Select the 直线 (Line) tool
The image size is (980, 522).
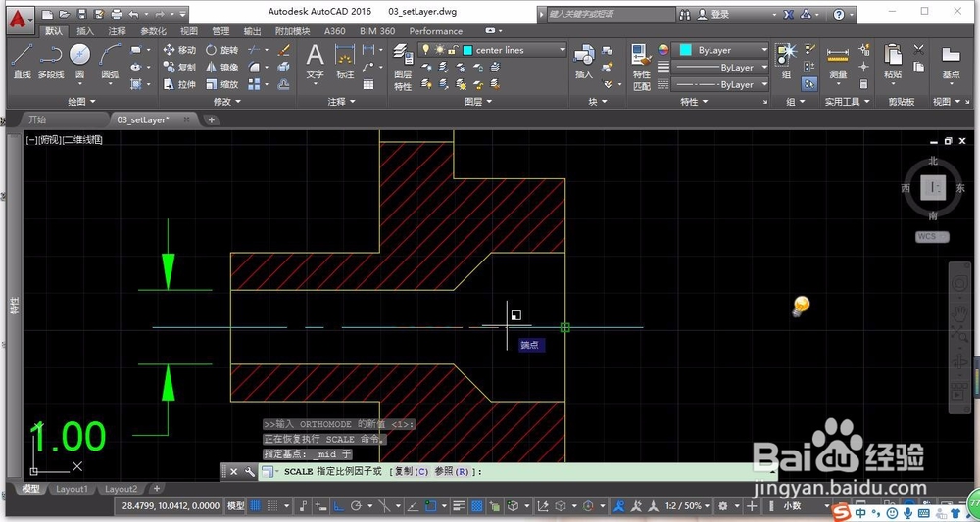click(22, 62)
